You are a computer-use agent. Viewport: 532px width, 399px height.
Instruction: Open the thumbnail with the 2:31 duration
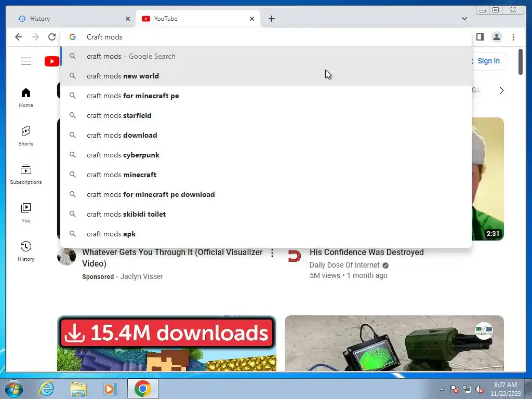tap(487, 179)
